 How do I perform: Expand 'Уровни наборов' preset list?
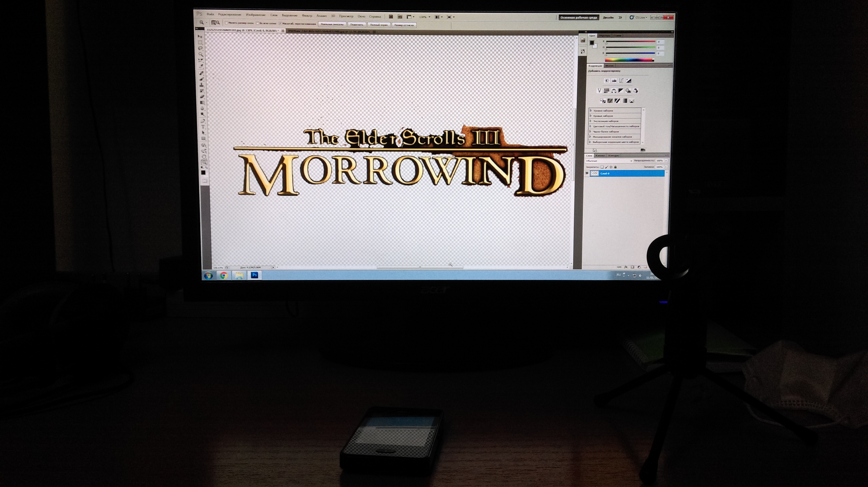(591, 110)
